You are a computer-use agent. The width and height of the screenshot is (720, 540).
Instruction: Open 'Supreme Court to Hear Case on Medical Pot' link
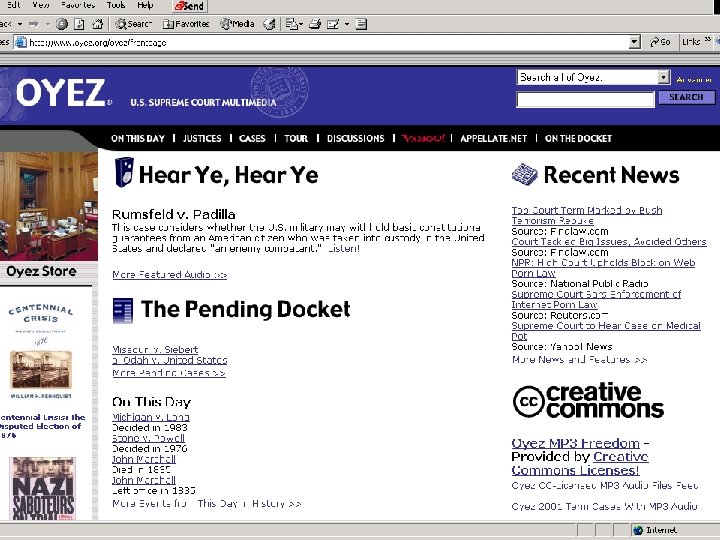(606, 331)
